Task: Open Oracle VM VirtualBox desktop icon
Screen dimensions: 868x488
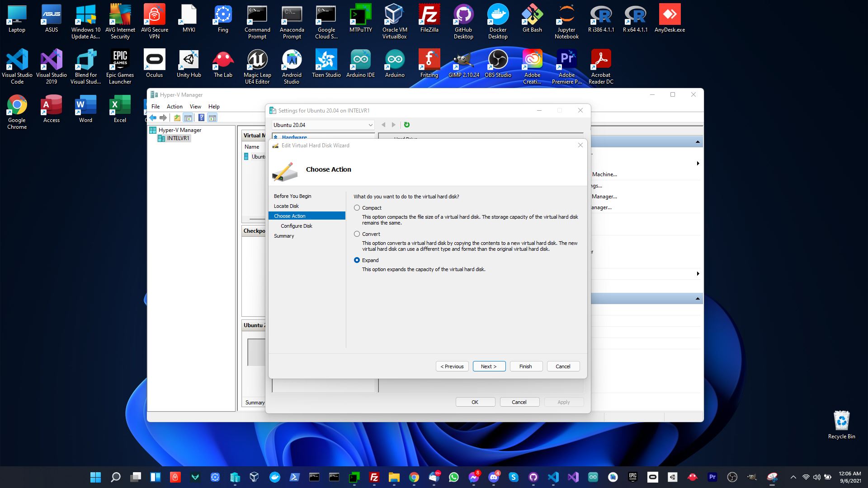Action: [395, 21]
